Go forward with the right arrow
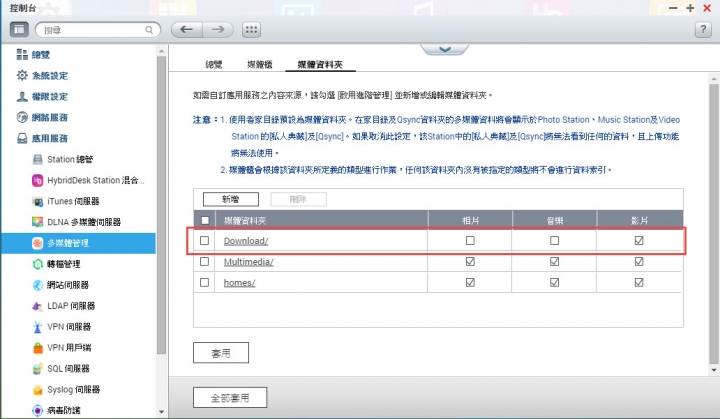Image resolution: width=720 pixels, height=419 pixels. coord(218,30)
